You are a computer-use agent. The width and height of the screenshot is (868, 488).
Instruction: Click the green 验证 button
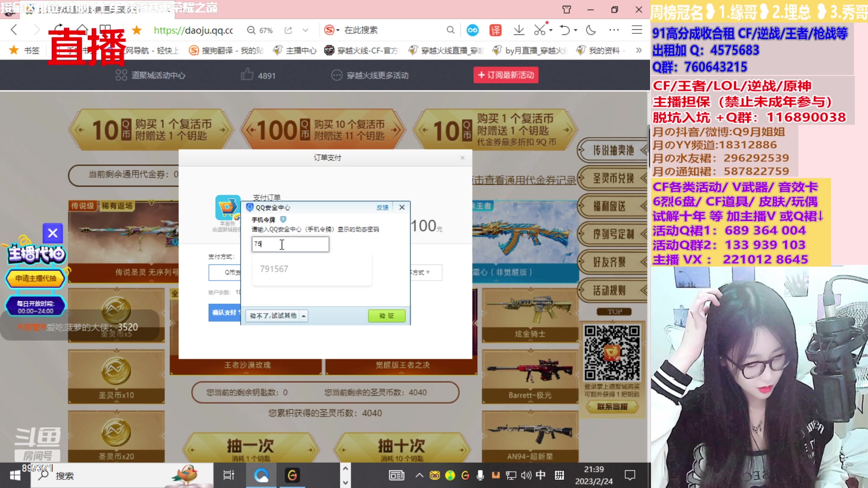[387, 315]
